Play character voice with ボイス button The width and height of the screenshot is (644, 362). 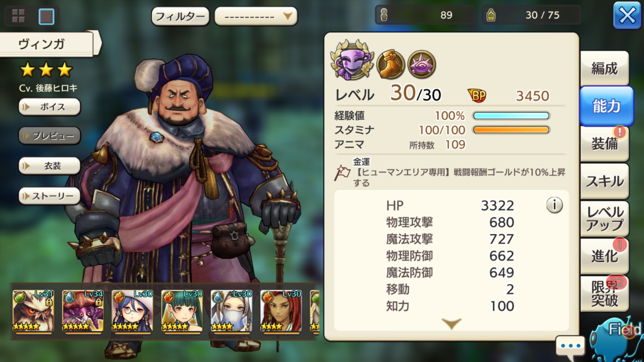[49, 107]
